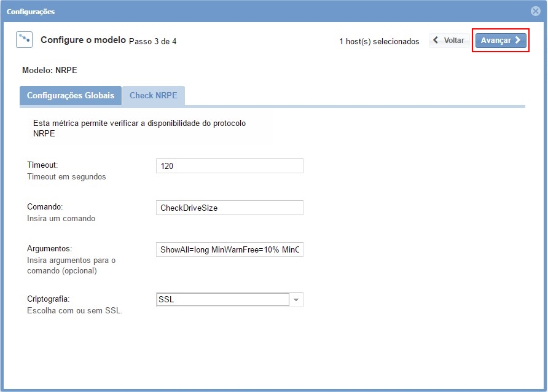Viewport: 548px width, 392px height.
Task: Click the Avançar button to proceed
Action: tap(500, 41)
